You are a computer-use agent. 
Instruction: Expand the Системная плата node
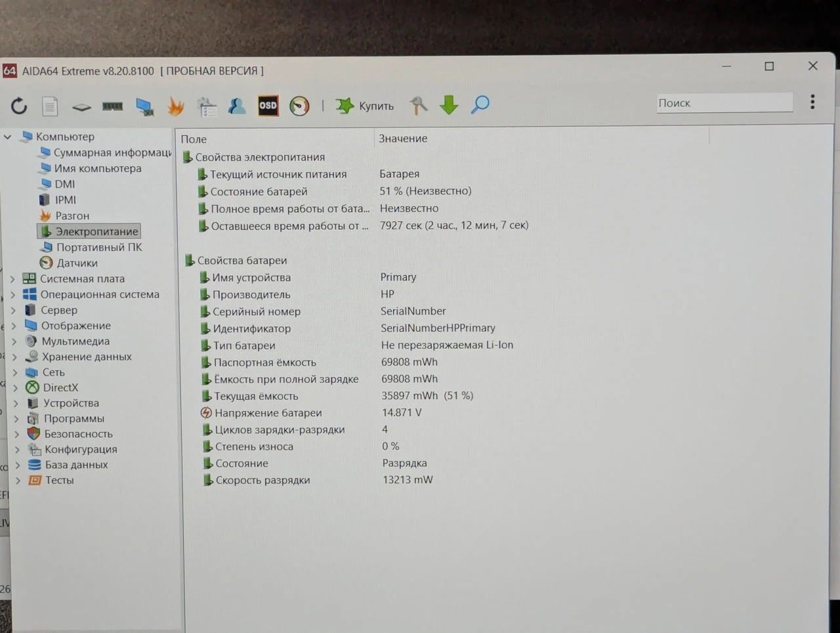click(12, 278)
